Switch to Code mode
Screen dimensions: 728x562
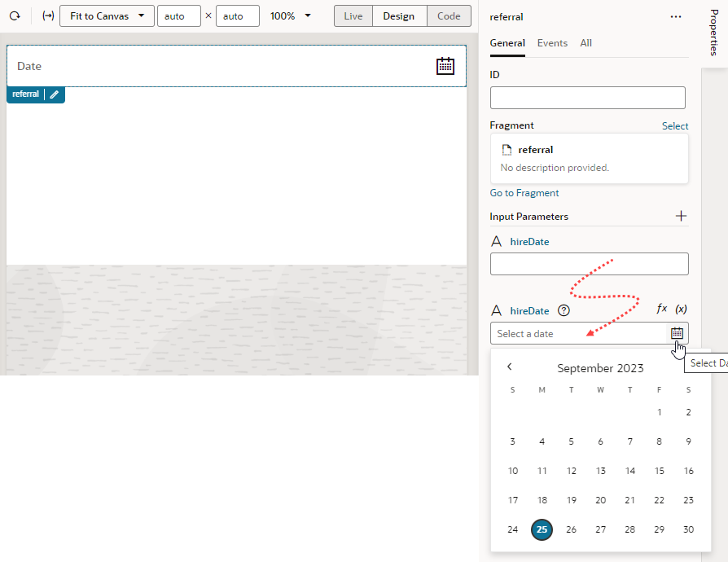[x=449, y=15]
